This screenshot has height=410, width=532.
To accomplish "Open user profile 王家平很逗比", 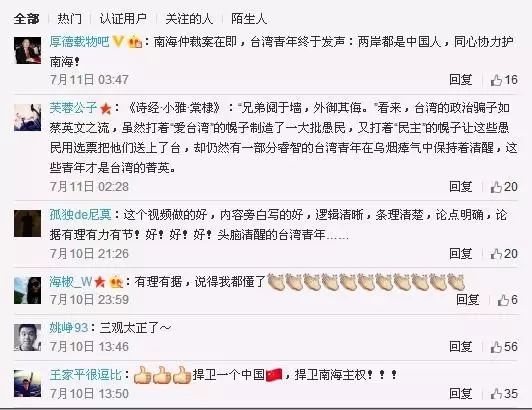I will point(86,375).
